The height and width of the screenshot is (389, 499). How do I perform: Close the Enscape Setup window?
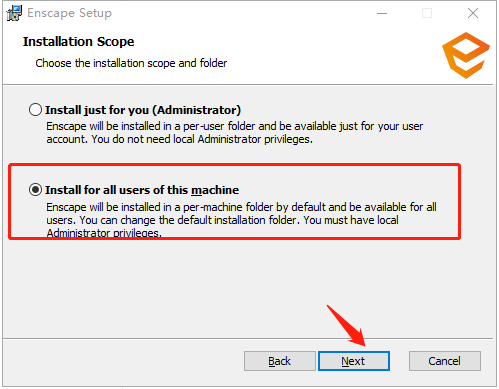(473, 13)
